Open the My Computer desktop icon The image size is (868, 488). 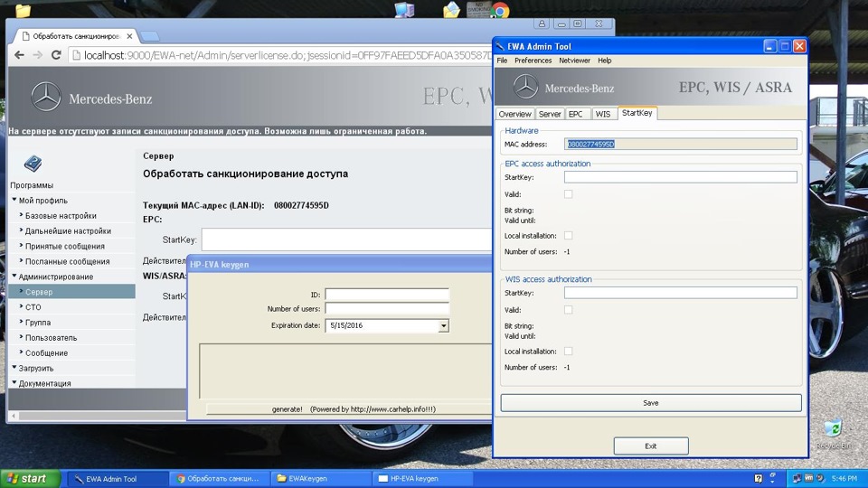(404, 10)
